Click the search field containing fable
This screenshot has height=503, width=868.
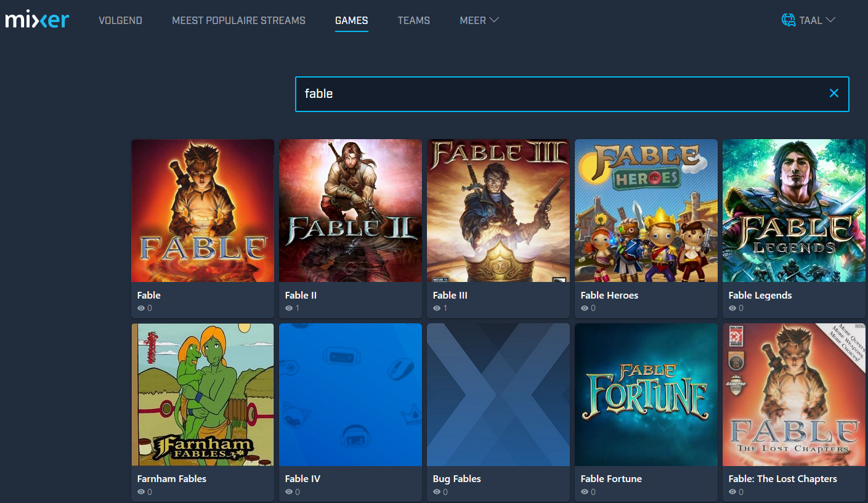(572, 94)
